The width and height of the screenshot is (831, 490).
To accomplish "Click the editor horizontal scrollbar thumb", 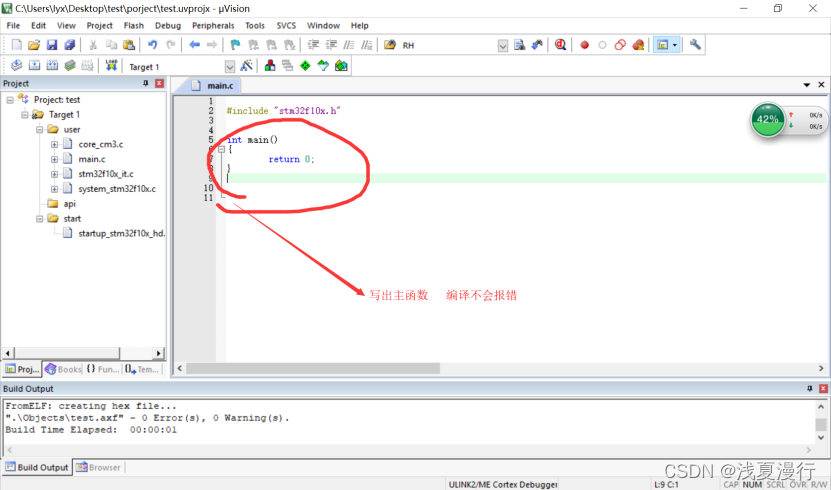I will 313,368.
